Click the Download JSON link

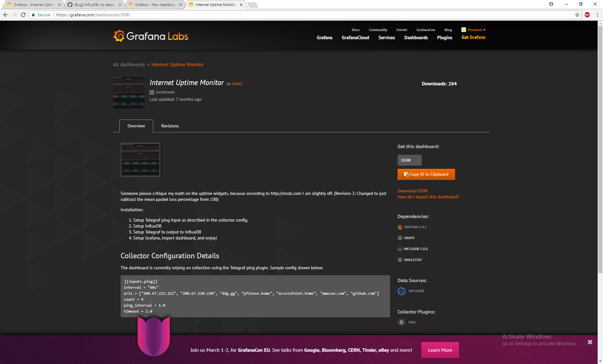pyautogui.click(x=412, y=191)
